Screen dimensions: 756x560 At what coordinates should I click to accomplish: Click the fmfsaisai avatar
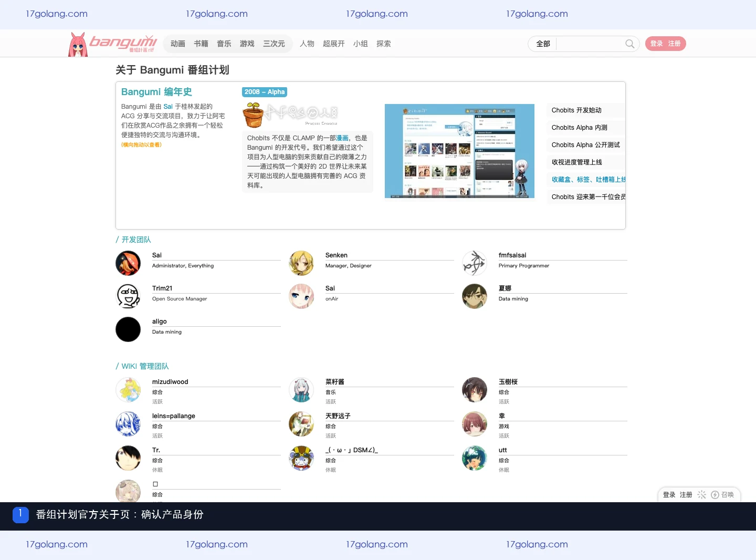point(475,263)
